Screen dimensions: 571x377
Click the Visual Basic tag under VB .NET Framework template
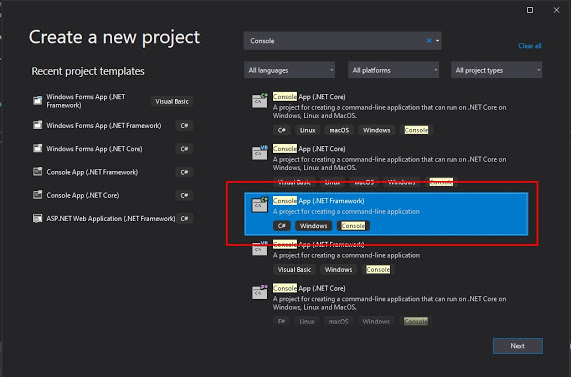294,270
